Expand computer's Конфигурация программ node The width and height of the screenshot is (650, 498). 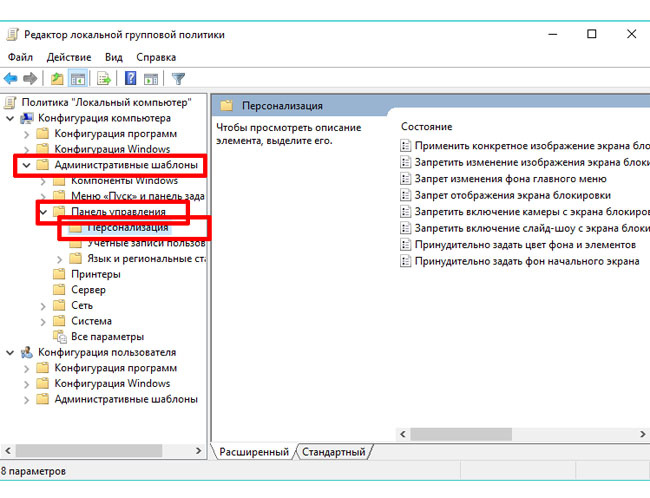point(27,134)
